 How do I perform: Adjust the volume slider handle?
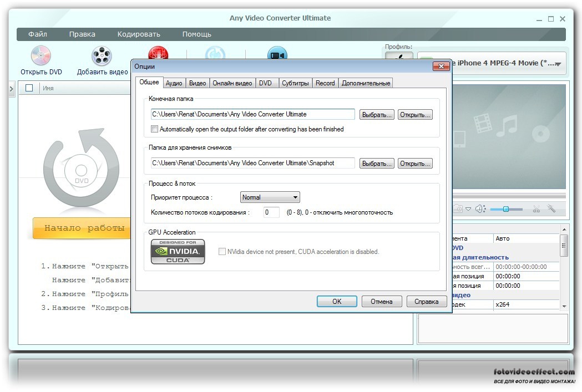point(505,209)
